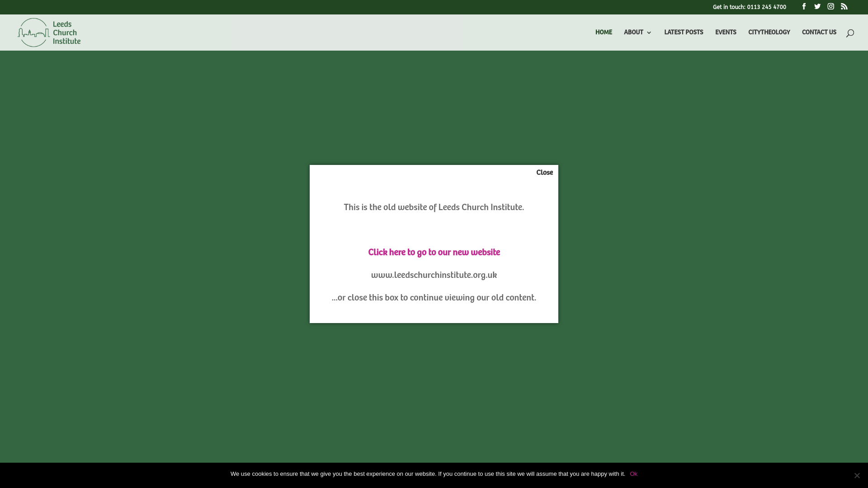Click '...or close this box' popup text
Viewport: 868px width, 488px height.
pos(434,298)
